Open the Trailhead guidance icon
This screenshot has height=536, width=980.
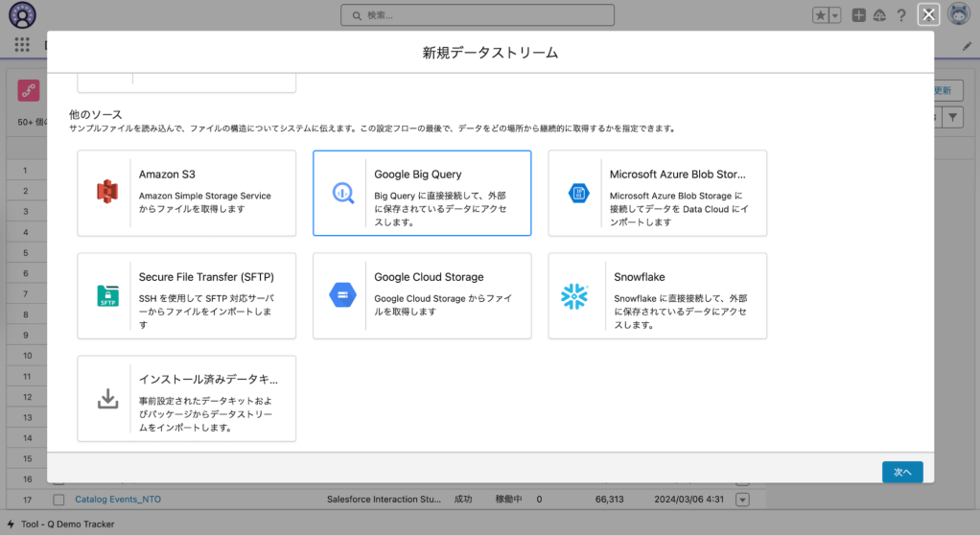[879, 15]
